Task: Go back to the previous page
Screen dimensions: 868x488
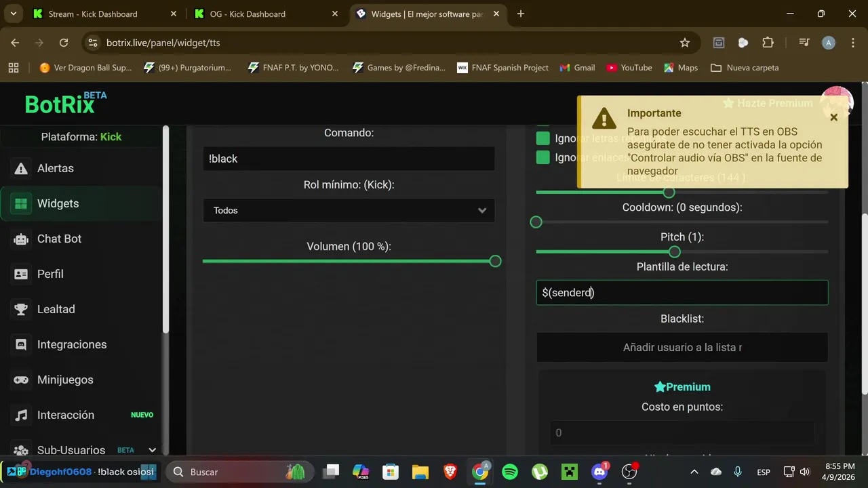Action: (15, 43)
